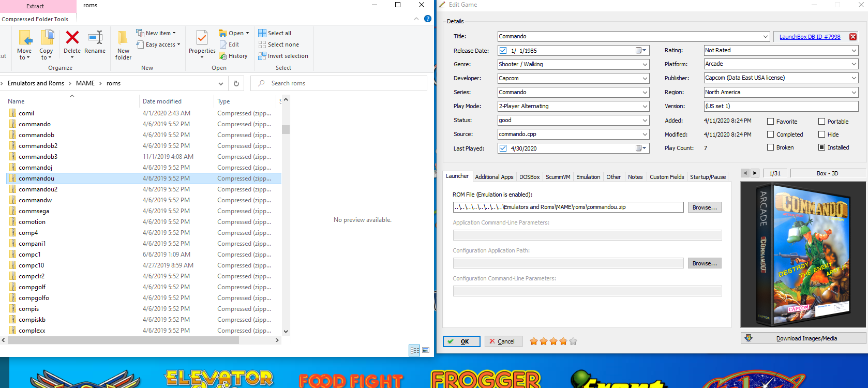Expand the Publisher dropdown
868x388 pixels.
854,78
